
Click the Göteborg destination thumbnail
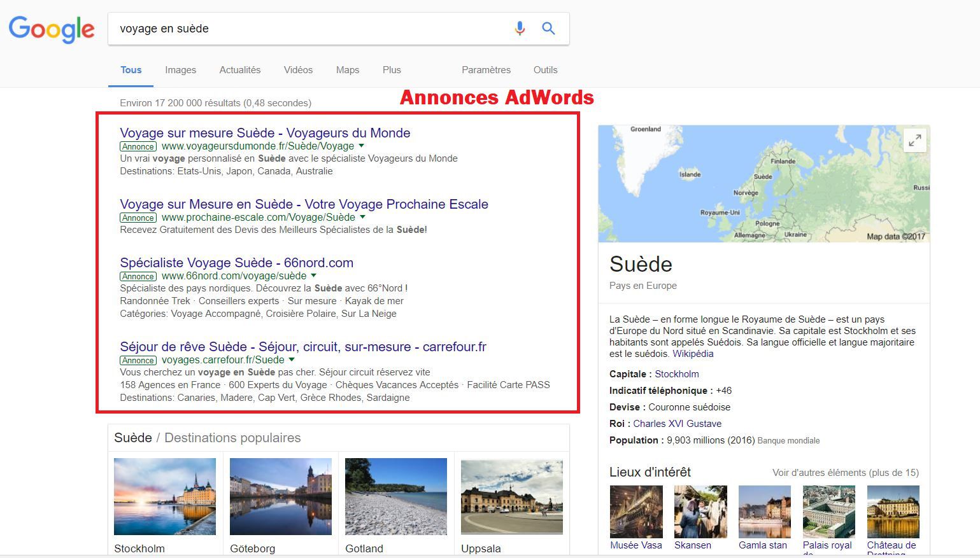(x=281, y=497)
